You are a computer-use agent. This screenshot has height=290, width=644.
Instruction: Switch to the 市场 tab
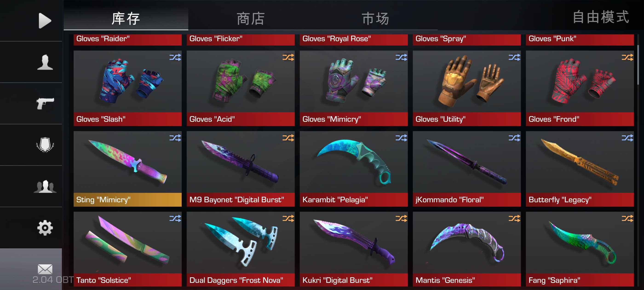tap(375, 18)
